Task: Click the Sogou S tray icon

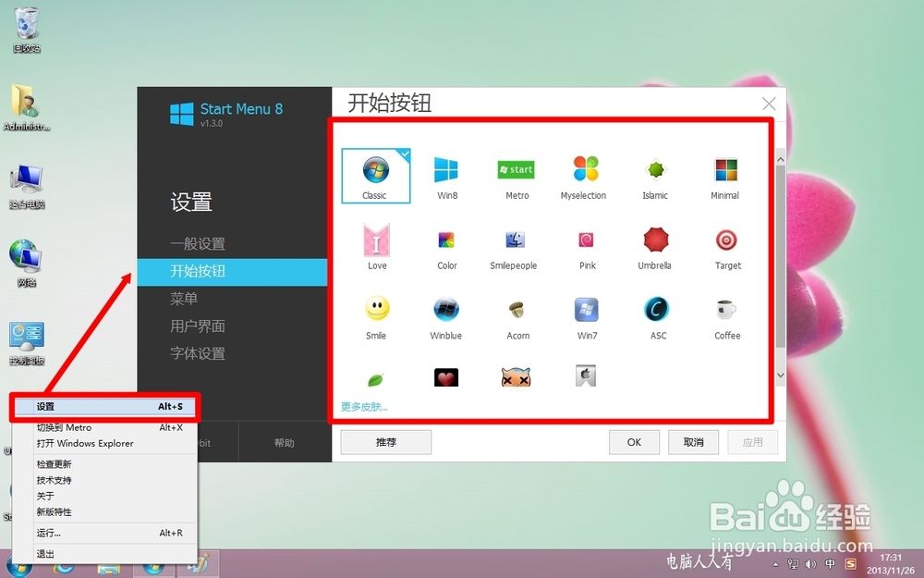Action: [x=850, y=564]
